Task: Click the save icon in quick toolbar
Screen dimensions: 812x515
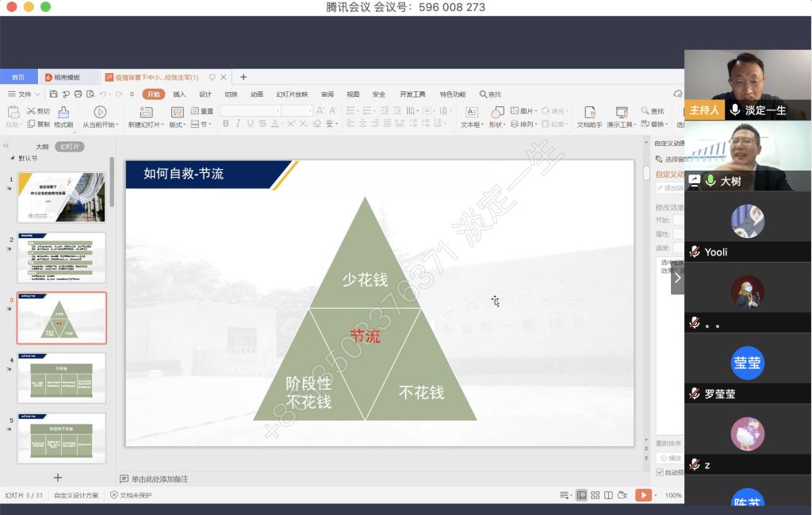Action: tap(53, 94)
